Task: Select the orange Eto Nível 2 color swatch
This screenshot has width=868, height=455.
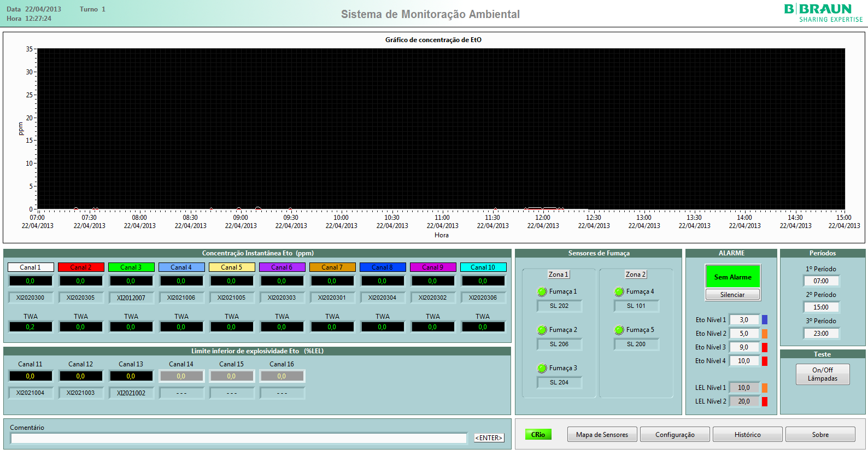Action: coord(765,334)
